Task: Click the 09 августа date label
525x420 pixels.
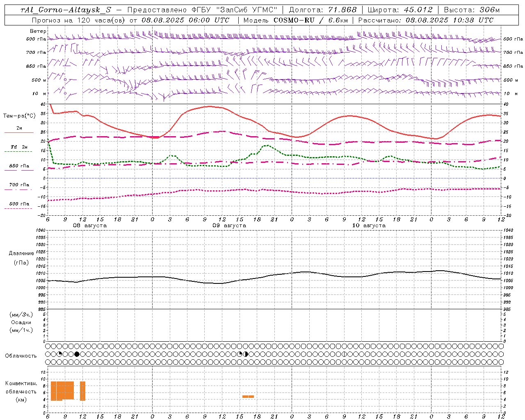Action: pos(229,226)
